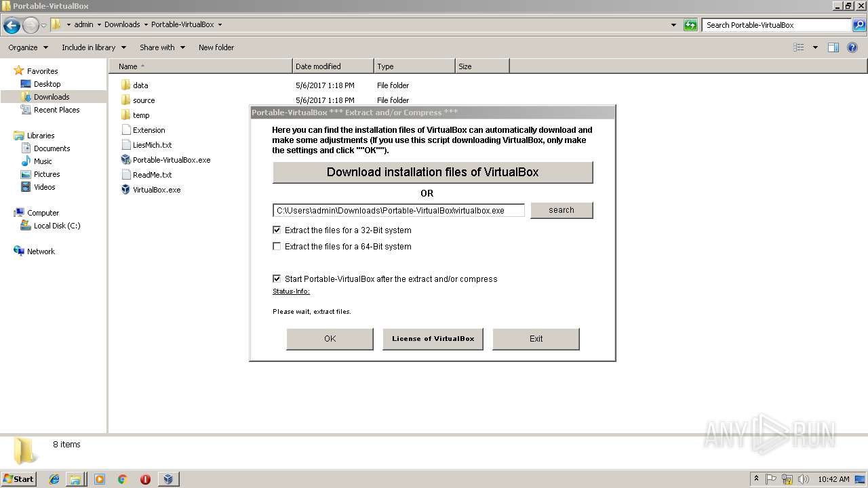Change view using the views icon
Screen dimensions: 868x488
click(799, 47)
